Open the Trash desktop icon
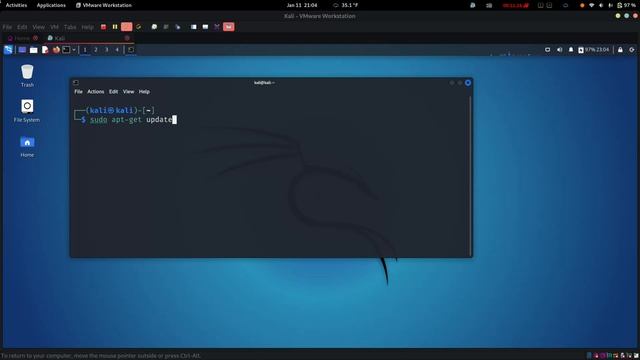Viewport: 640px width, 360px height. pyautogui.click(x=27, y=76)
